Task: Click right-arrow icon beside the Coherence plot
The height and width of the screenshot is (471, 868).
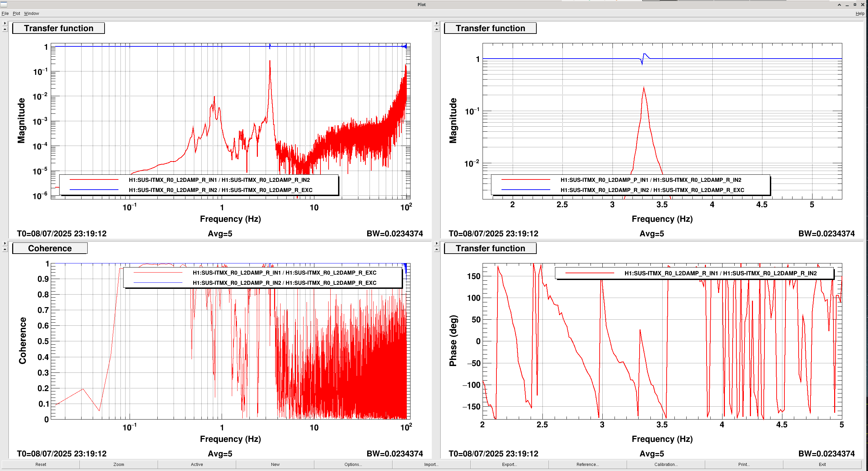Action: pyautogui.click(x=5, y=243)
